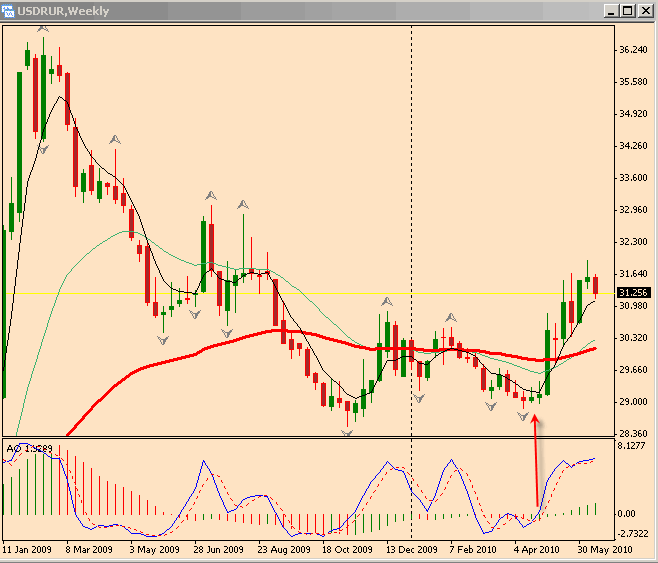658x563 pixels.
Task: Minimize the USDRUR Weekly chart window
Action: [611, 11]
